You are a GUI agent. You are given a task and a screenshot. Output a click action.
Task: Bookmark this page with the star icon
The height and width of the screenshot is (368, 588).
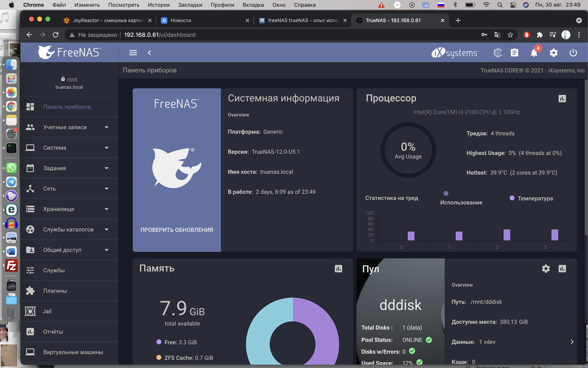pos(510,35)
